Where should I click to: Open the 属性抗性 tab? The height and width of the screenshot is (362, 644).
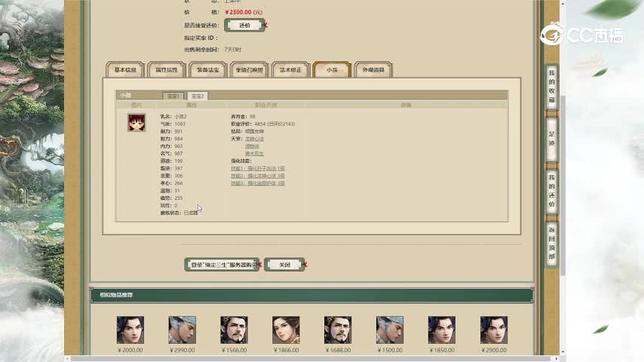(167, 70)
